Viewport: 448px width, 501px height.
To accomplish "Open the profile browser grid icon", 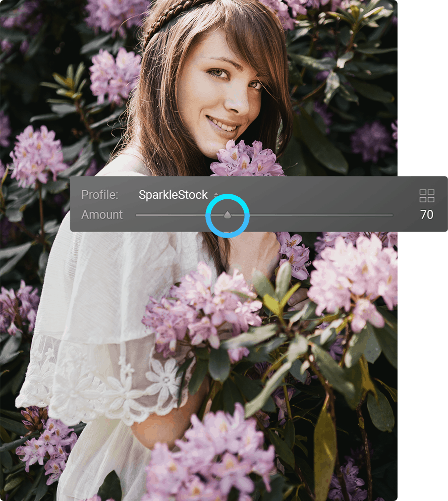I will [427, 196].
